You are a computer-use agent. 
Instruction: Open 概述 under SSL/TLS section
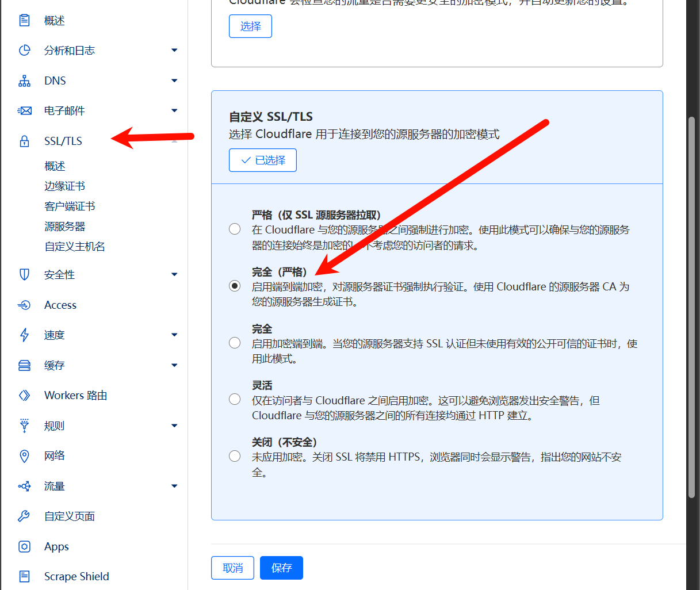[x=55, y=166]
